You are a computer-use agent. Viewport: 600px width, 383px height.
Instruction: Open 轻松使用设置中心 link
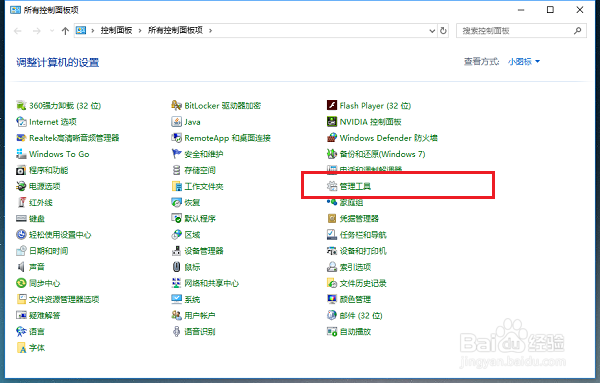click(x=60, y=235)
